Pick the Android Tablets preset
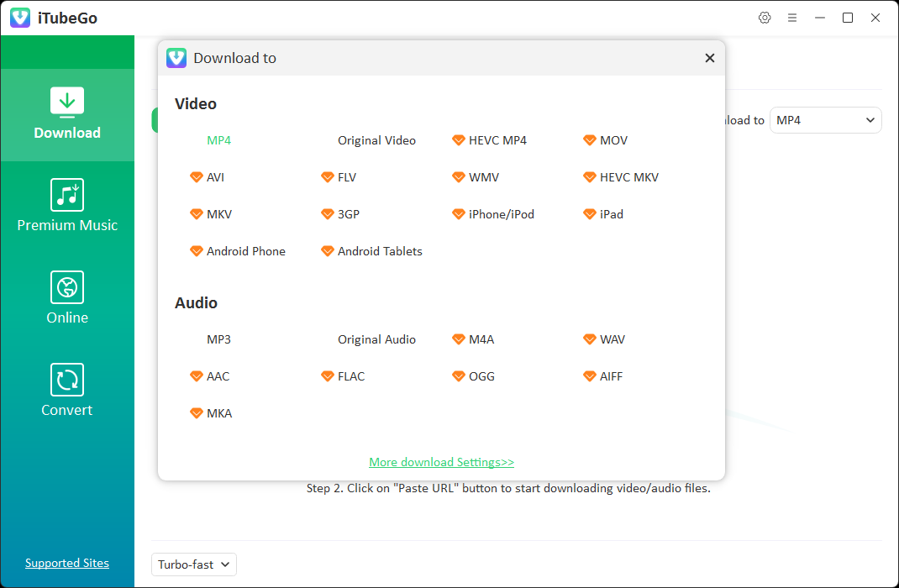 point(371,251)
